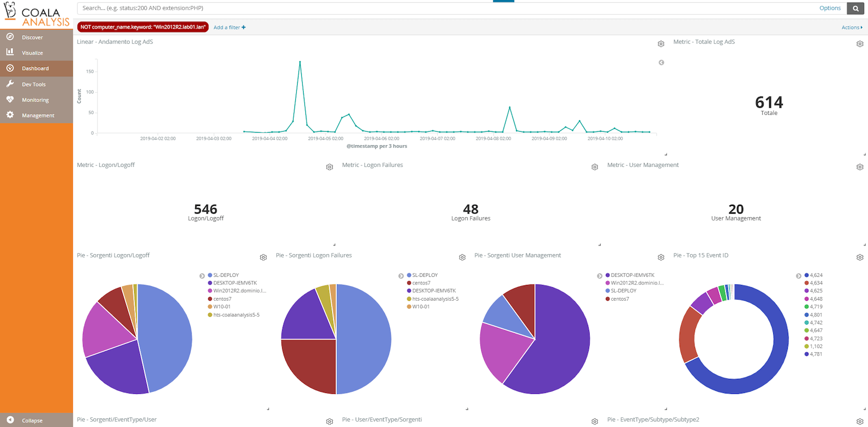Open the search Options link
Screen dimensions: 868x427
pos(830,8)
